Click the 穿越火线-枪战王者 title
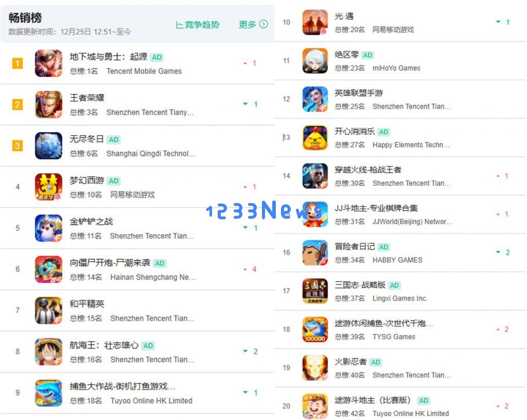This screenshot has width=527, height=420. 367,170
